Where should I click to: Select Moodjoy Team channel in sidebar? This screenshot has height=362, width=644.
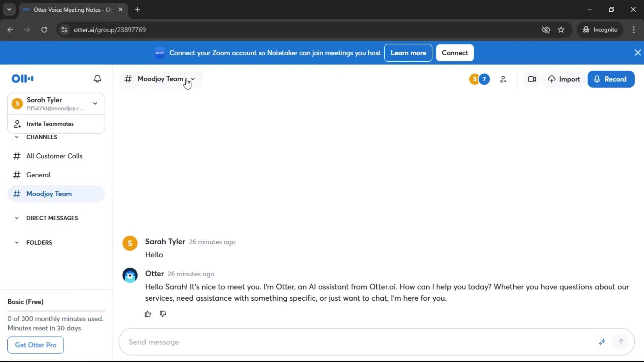click(56, 194)
